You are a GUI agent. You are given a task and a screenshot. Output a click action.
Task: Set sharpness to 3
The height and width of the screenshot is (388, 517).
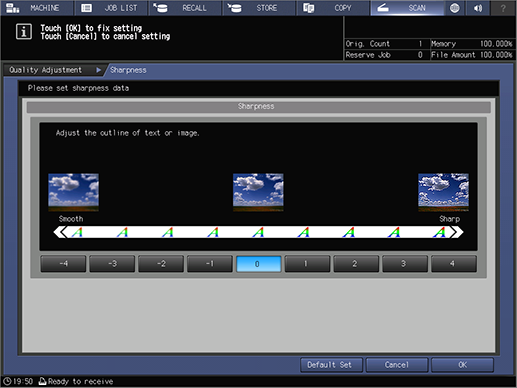click(405, 264)
